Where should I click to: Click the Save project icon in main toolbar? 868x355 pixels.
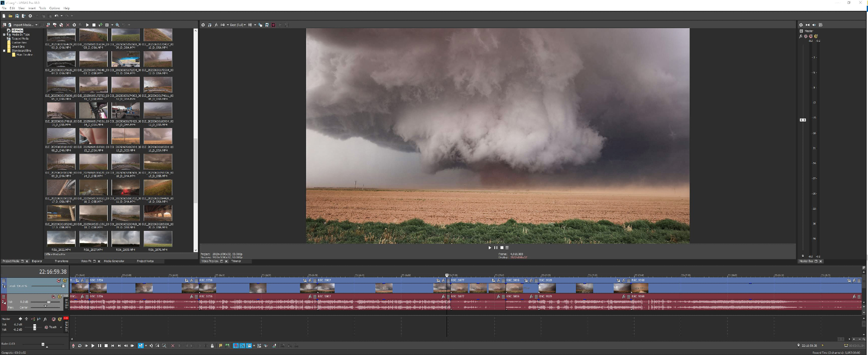point(17,16)
